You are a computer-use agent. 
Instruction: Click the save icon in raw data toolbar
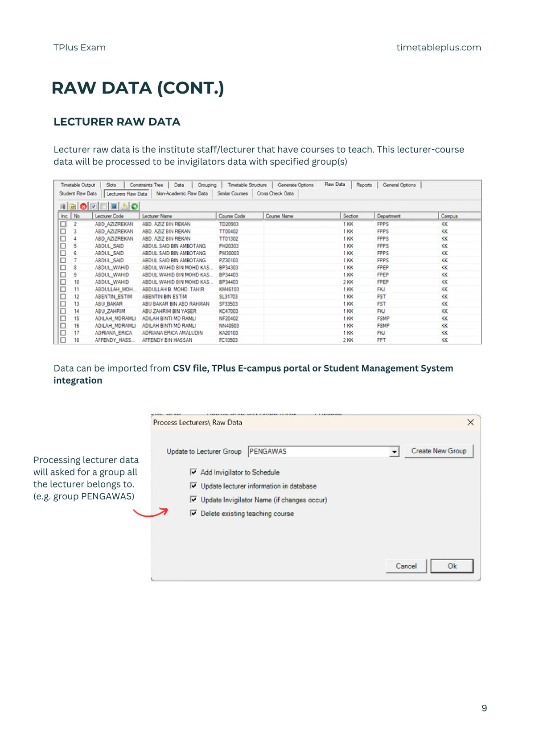click(63, 206)
